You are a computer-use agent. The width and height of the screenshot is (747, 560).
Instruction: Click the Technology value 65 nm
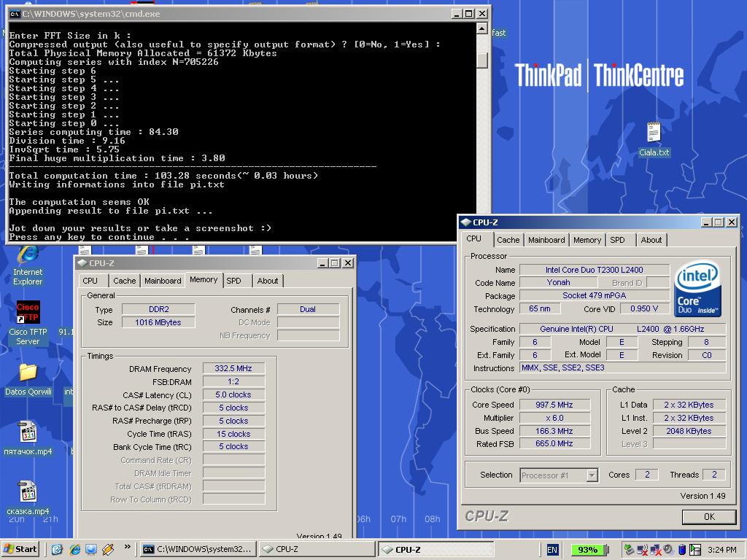click(540, 308)
